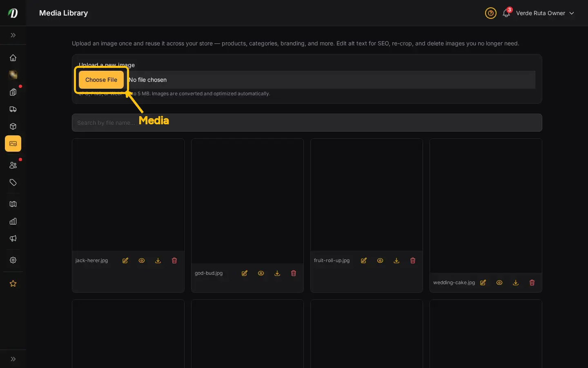The image size is (588, 368).
Task: Open the megaphone marketing sidebar icon
Action: 13,238
